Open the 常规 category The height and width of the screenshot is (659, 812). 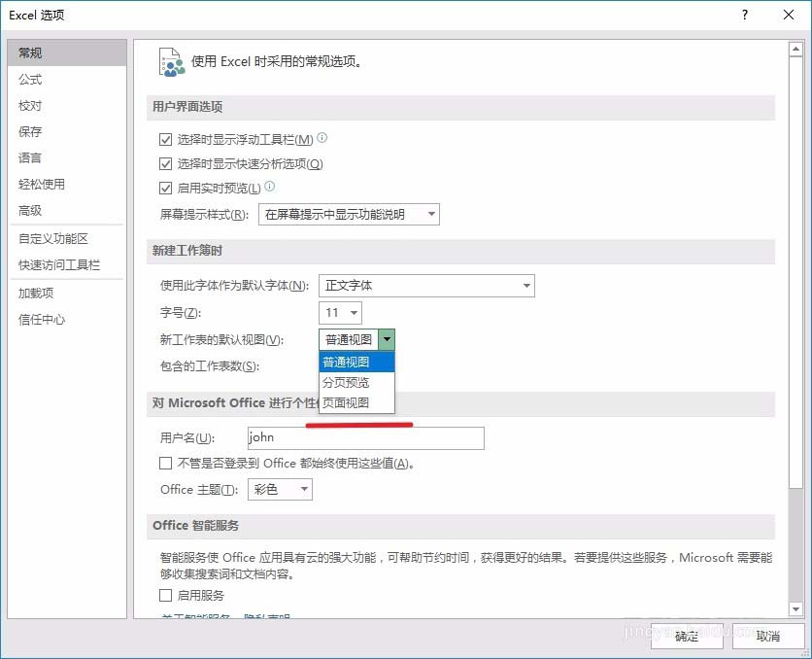pos(67,52)
